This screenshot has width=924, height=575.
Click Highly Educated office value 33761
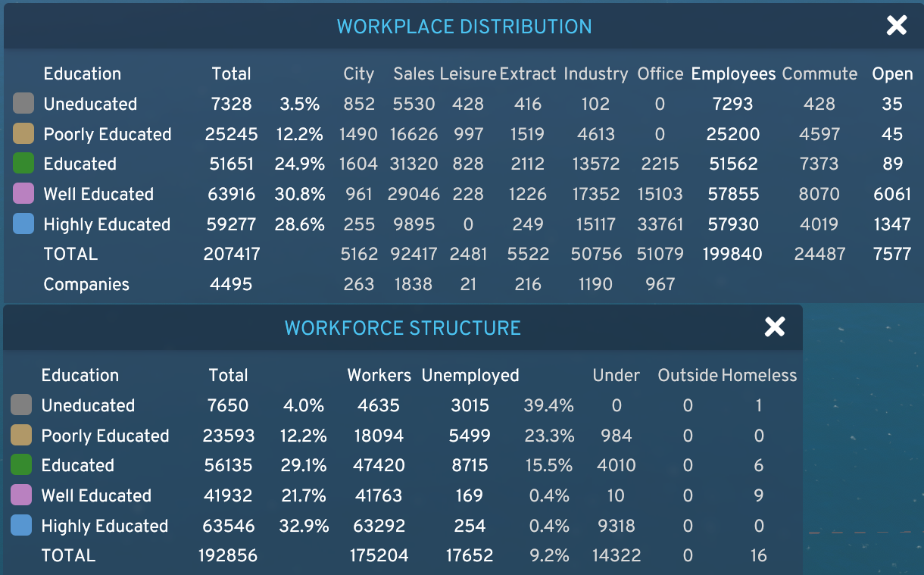pos(660,224)
